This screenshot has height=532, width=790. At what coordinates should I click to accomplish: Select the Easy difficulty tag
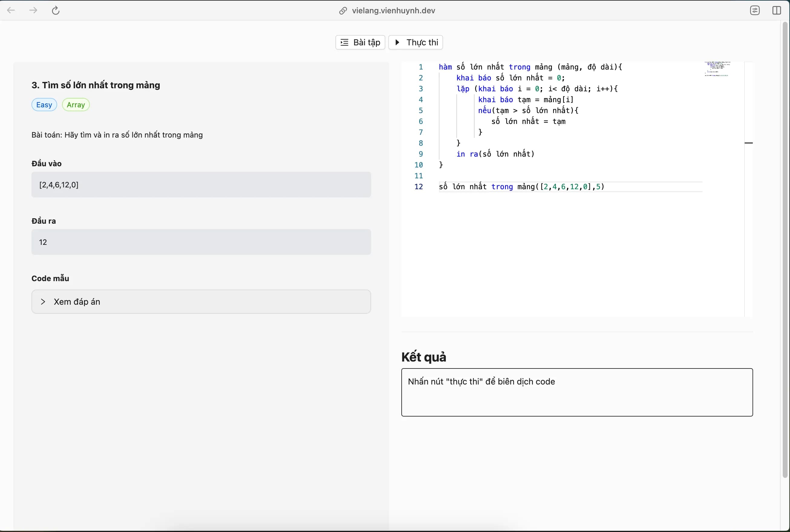pos(44,105)
